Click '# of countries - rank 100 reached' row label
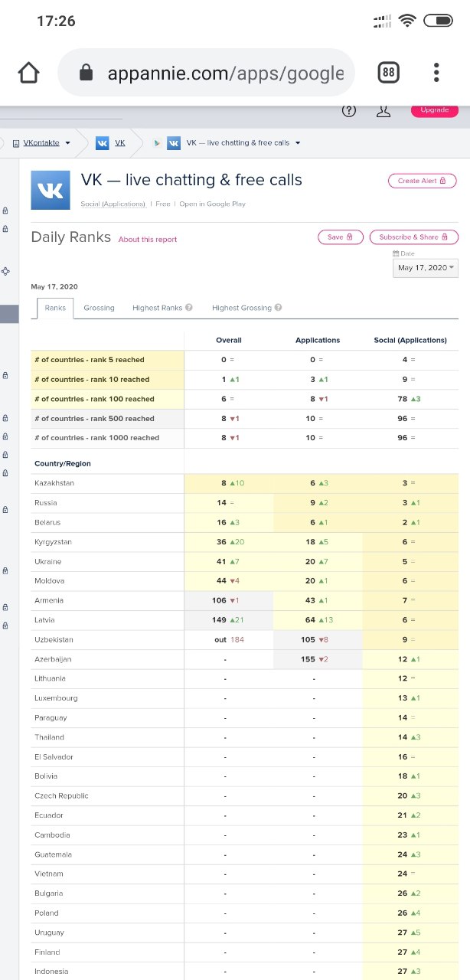 coord(94,399)
